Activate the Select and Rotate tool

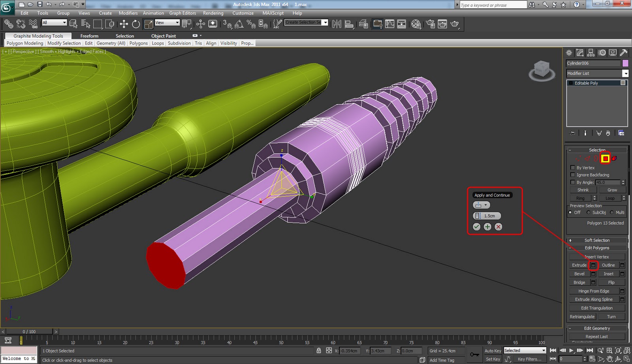136,24
